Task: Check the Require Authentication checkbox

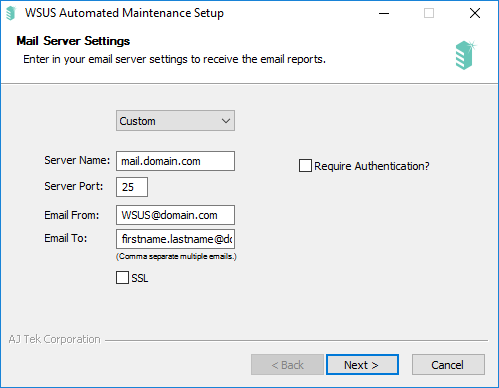Action: [305, 166]
